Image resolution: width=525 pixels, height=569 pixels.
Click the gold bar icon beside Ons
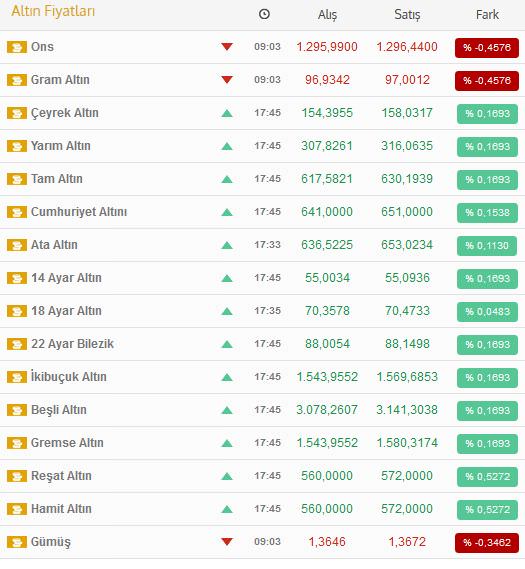[17, 47]
